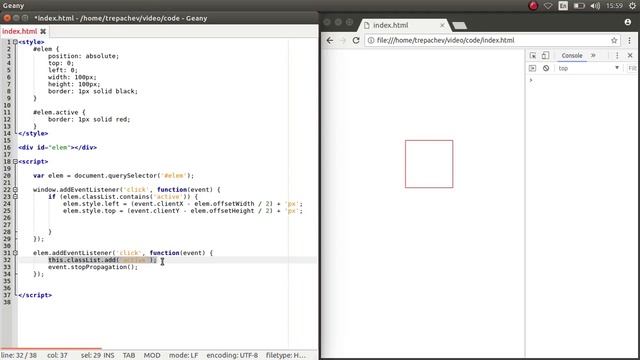Open the Chrome profile avatar button

628,22
